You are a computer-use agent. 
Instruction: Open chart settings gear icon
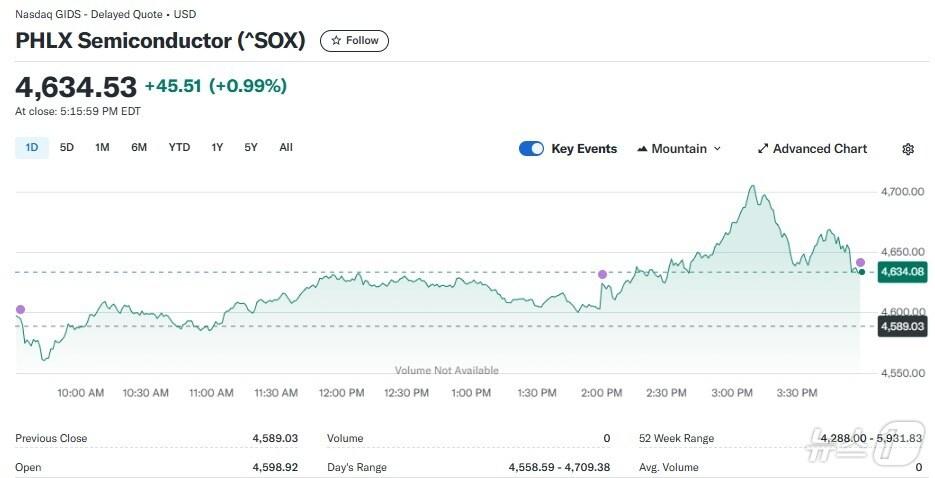point(908,149)
